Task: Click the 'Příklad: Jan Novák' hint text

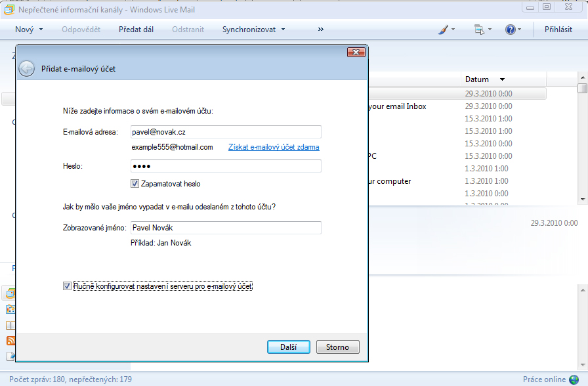Action: coord(161,243)
